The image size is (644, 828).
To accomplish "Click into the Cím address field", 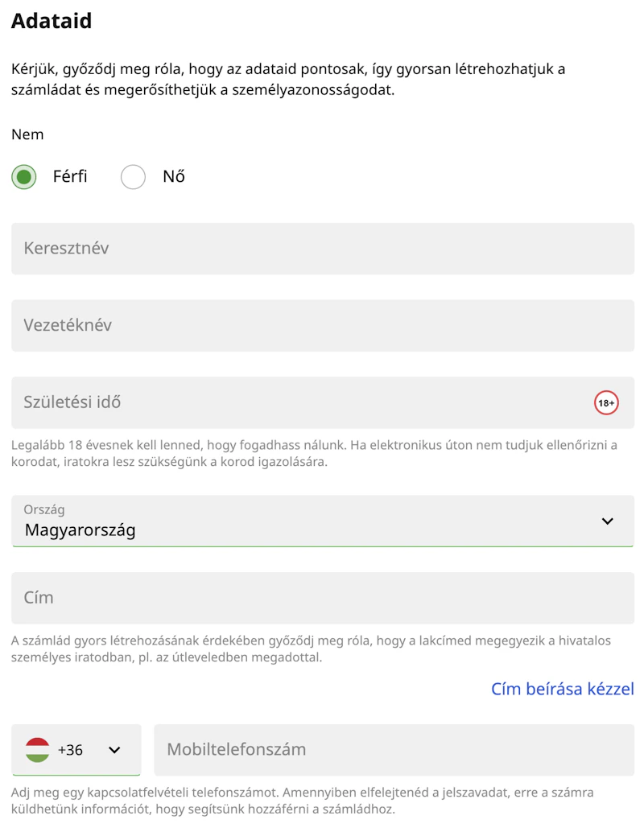I will (x=322, y=598).
